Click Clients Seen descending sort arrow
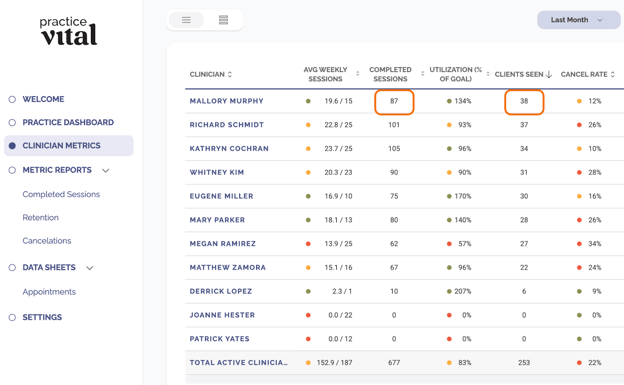Screen dimensions: 624x385 [549, 74]
